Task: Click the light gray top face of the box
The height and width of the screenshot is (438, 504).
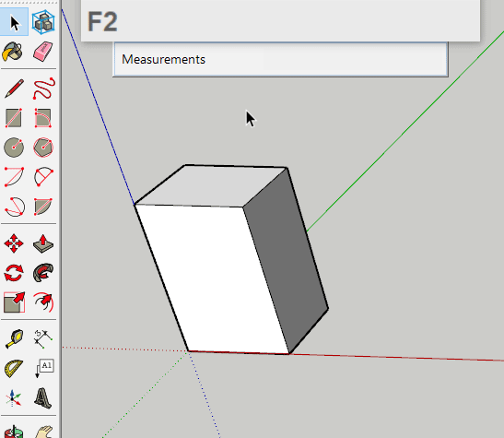Action: point(212,186)
